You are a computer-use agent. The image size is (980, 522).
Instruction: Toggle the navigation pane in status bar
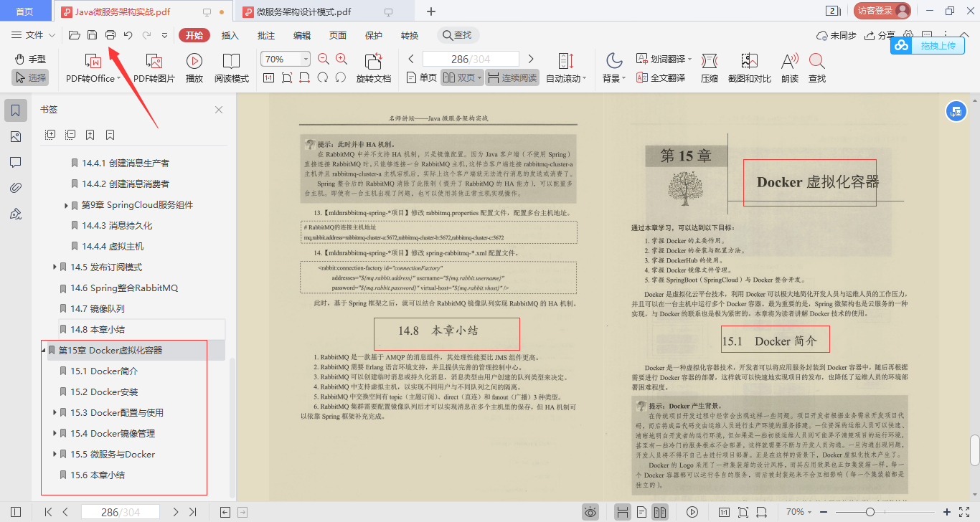pyautogui.click(x=16, y=512)
